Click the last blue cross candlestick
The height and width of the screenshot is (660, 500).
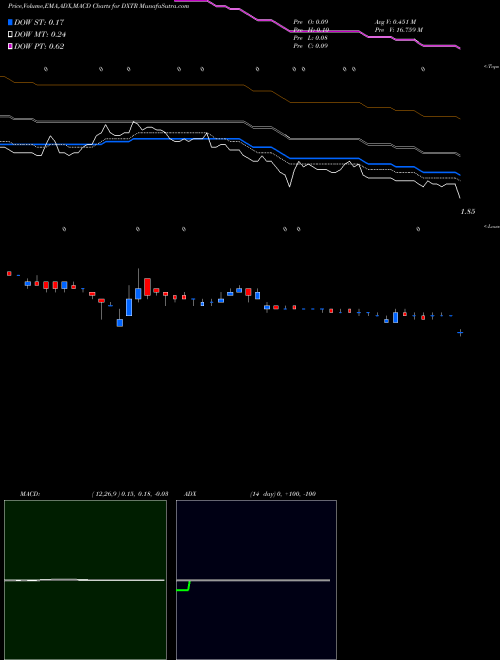(460, 333)
